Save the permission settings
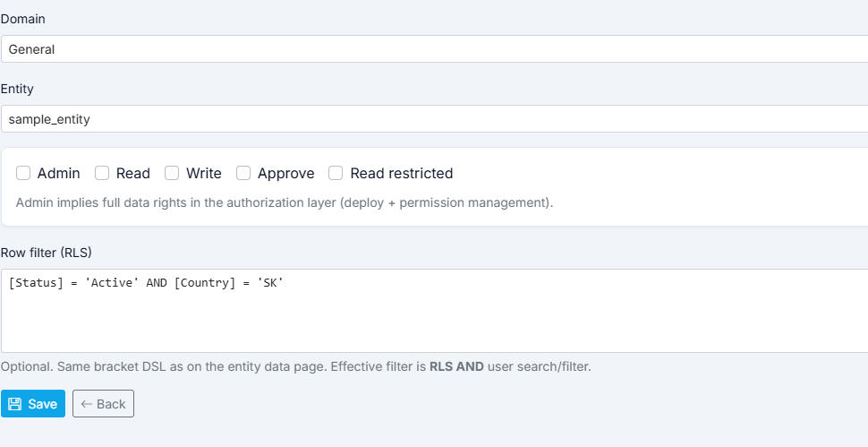This screenshot has height=447, width=868. click(33, 404)
